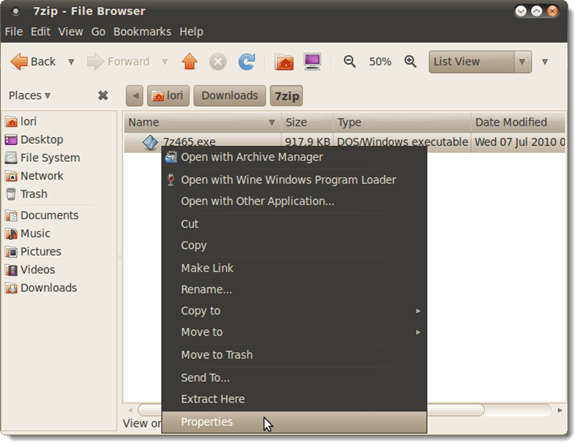Viewport: 580px width, 447px height.
Task: Open the View menu
Action: 70,32
